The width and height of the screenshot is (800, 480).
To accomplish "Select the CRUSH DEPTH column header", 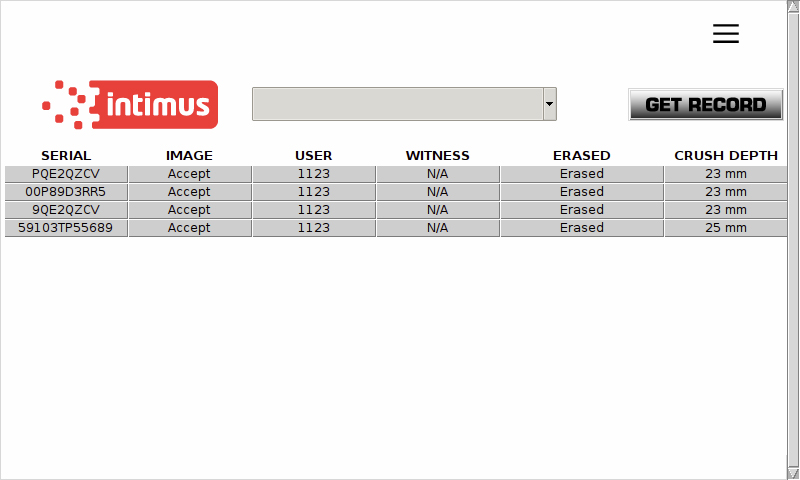I will [726, 156].
